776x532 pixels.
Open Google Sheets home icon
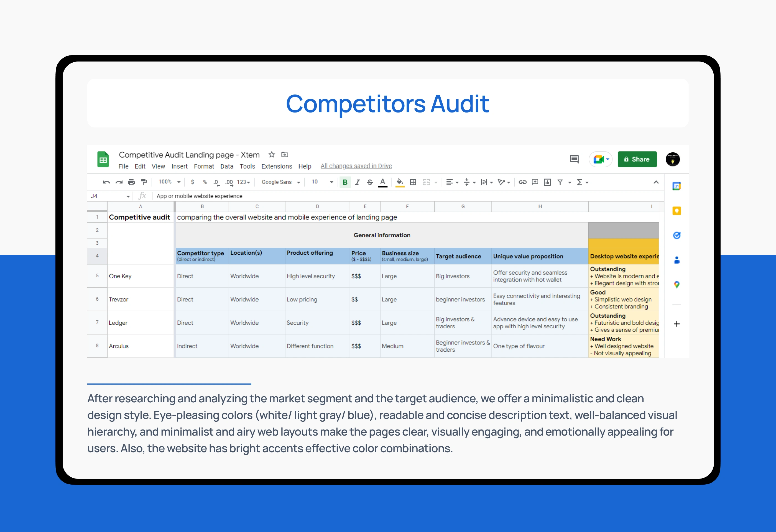pos(103,159)
